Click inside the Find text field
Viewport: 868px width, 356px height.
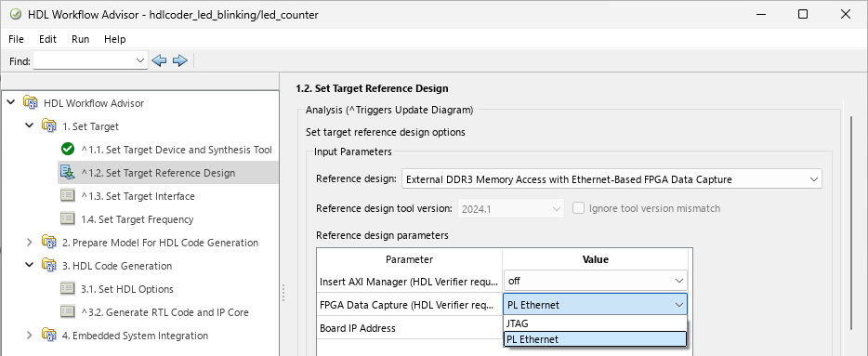point(84,60)
